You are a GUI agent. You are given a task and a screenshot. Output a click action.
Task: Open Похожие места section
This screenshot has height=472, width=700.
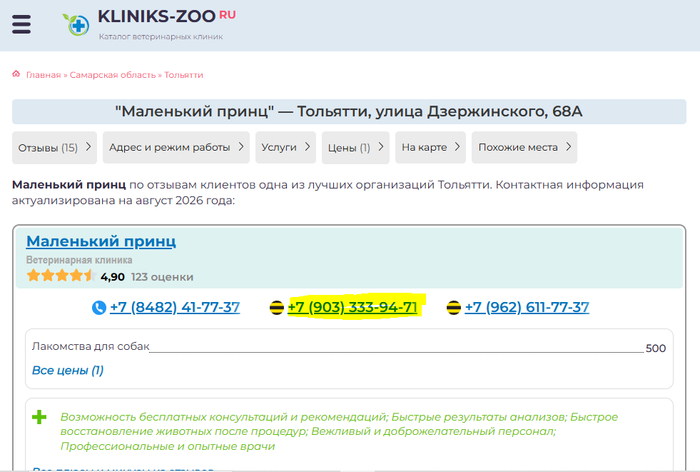(524, 147)
